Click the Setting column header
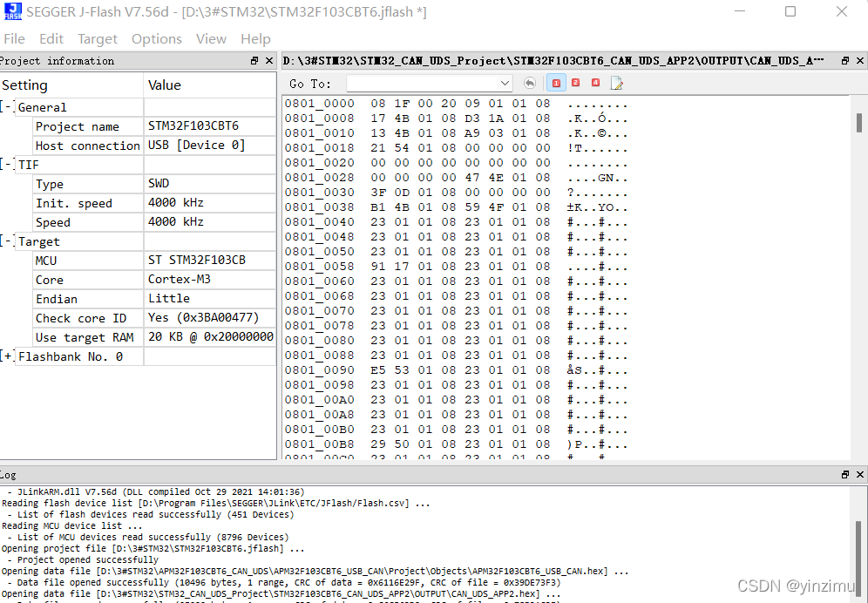 [71, 85]
